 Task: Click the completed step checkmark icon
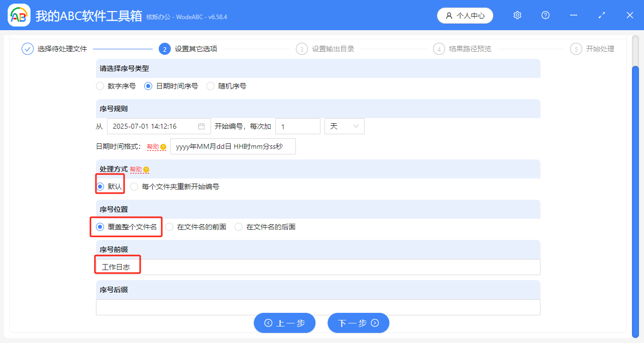[x=28, y=49]
